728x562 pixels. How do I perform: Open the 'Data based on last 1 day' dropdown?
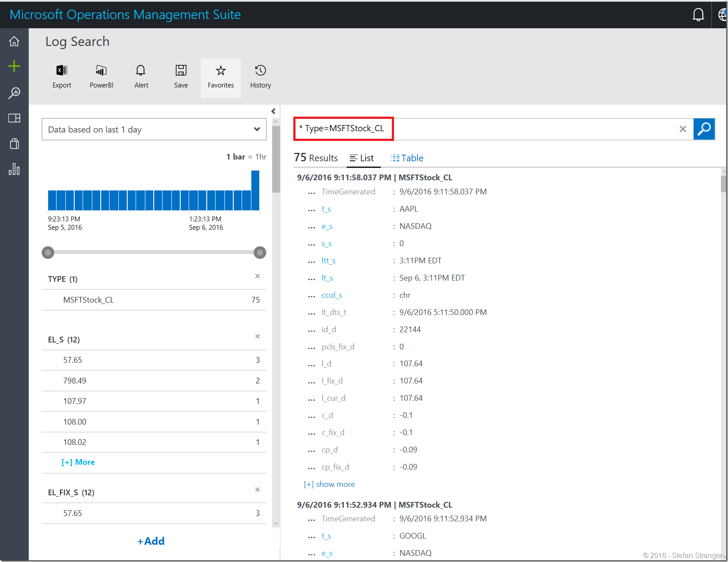pos(154,129)
